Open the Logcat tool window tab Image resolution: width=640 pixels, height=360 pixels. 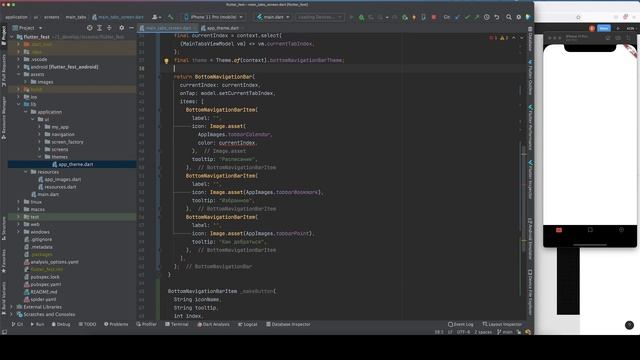[248, 324]
